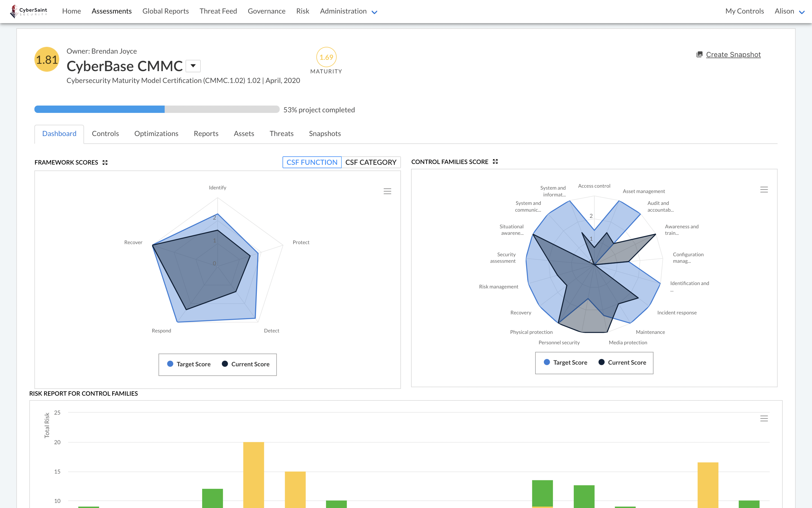The height and width of the screenshot is (508, 812).
Task: Switch to the Threats tab
Action: click(x=281, y=134)
